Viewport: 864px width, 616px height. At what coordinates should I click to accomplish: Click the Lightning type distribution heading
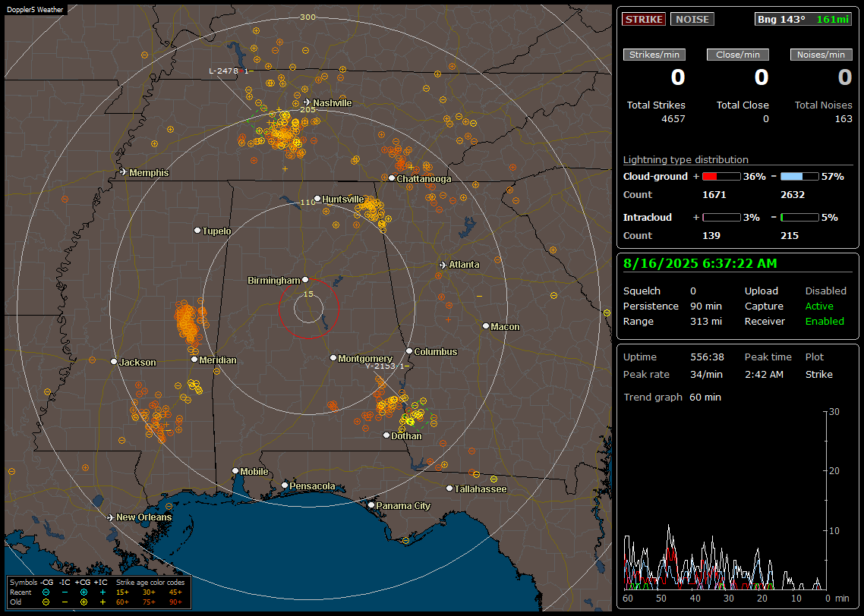coord(686,159)
